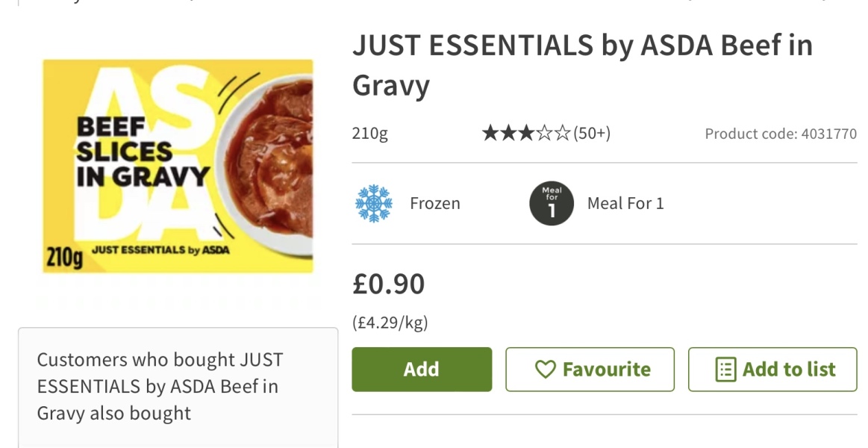Click the £0.90 price text
This screenshot has width=868, height=448.
point(387,284)
